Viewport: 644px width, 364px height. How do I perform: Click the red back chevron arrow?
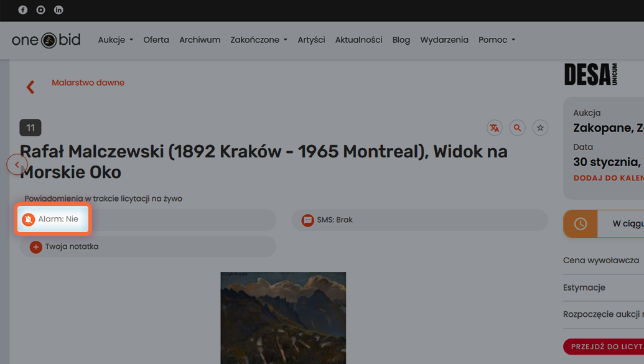pos(30,86)
